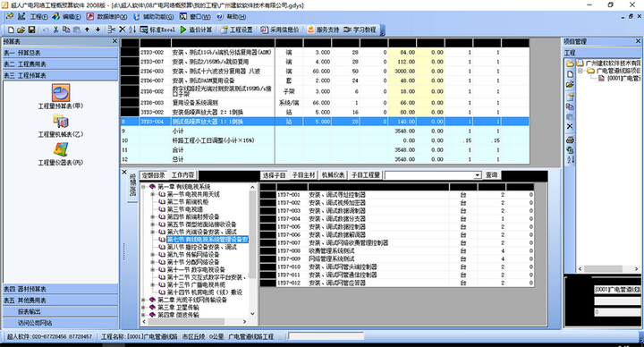Click the Save floppy disk icon
The image size is (644, 347).
tap(31, 30)
